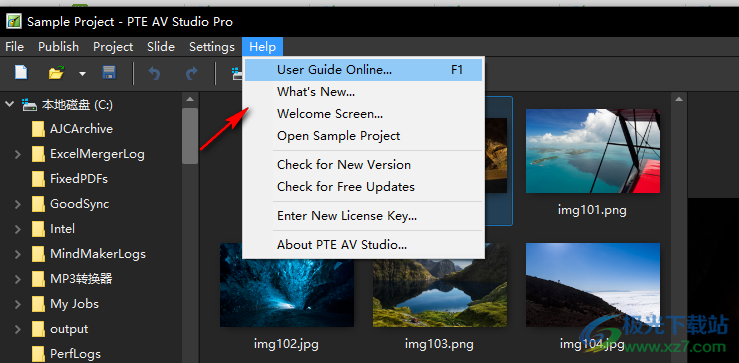
Task: Select the img102.jpg ice cave thumbnail
Action: pos(287,285)
